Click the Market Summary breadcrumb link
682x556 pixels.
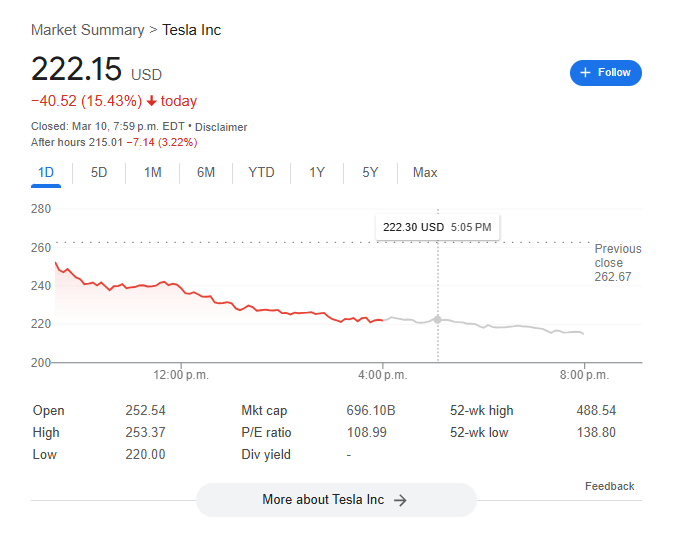[87, 30]
